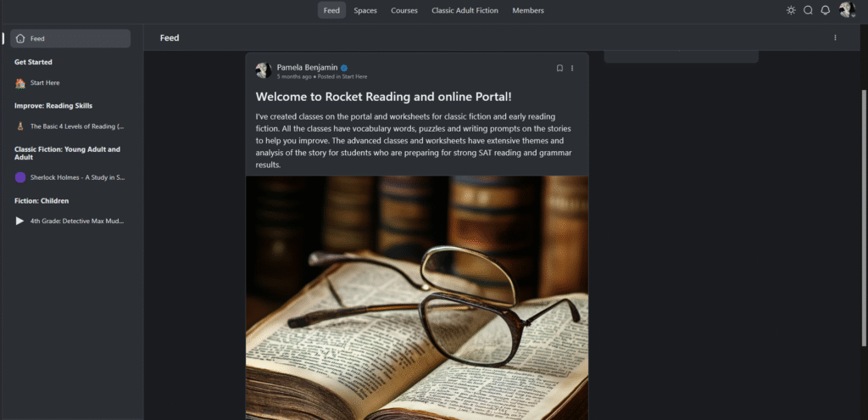Click Pamela Benjamin's post author avatar
The image size is (868, 420).
[264, 70]
